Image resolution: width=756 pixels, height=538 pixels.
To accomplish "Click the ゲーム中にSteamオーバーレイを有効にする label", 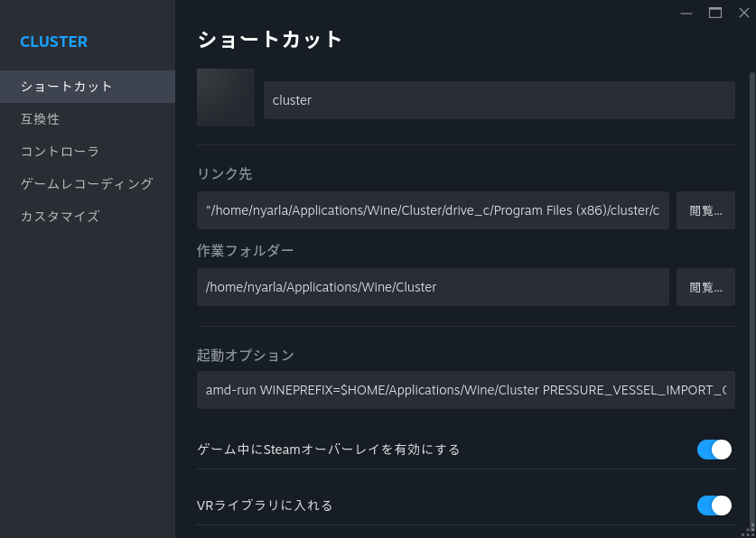I will tap(329, 450).
